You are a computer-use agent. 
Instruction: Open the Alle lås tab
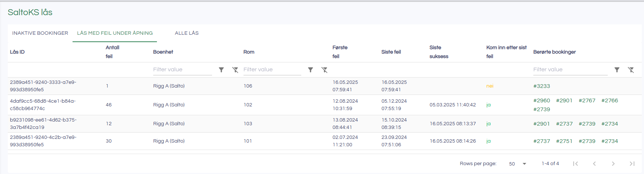point(187,33)
